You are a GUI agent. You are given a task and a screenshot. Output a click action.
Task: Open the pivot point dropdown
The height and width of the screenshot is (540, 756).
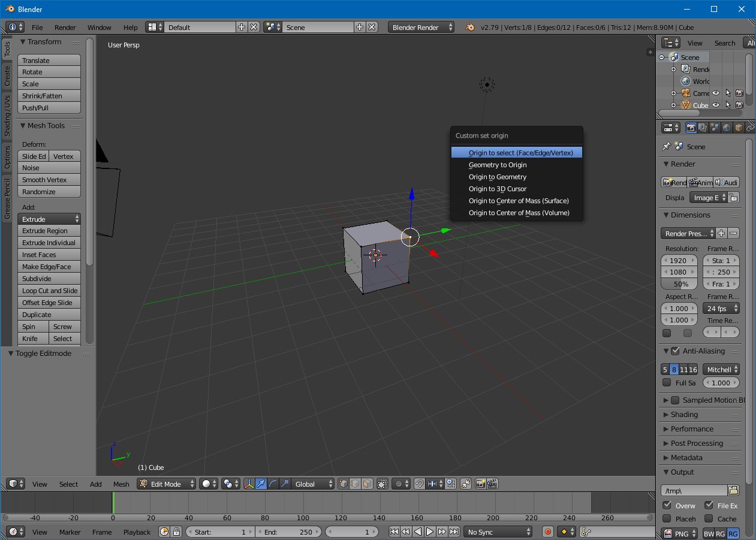tap(230, 484)
